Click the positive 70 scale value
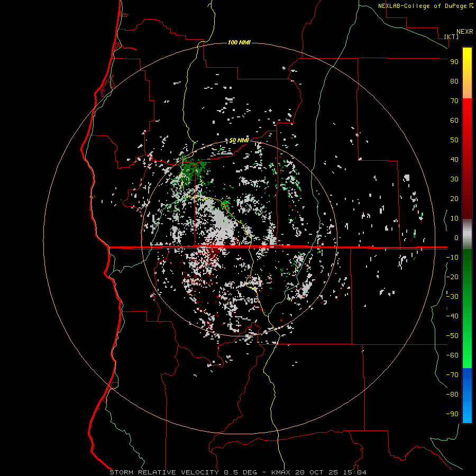 [x=454, y=101]
